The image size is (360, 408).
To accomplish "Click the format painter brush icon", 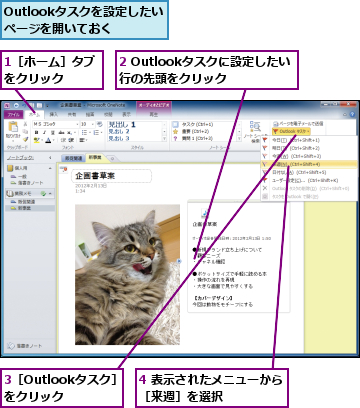I will 26,139.
